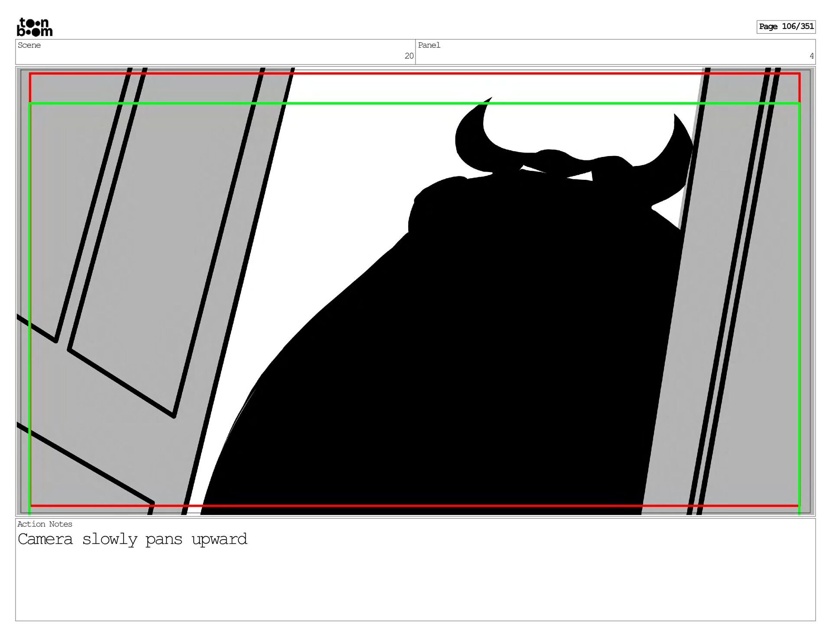Click the green camera frame top edge
832x644 pixels.
tap(390, 103)
